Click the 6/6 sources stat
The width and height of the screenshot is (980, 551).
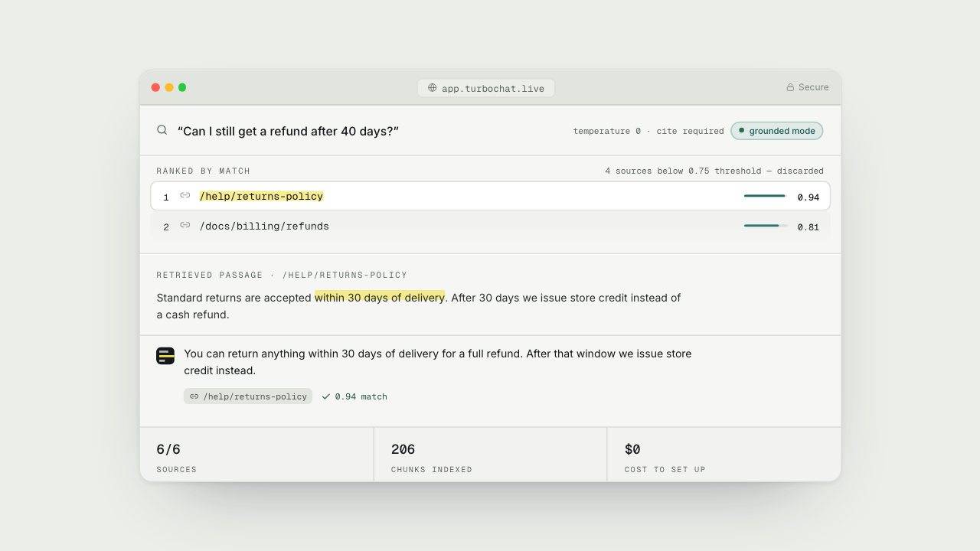(x=256, y=455)
